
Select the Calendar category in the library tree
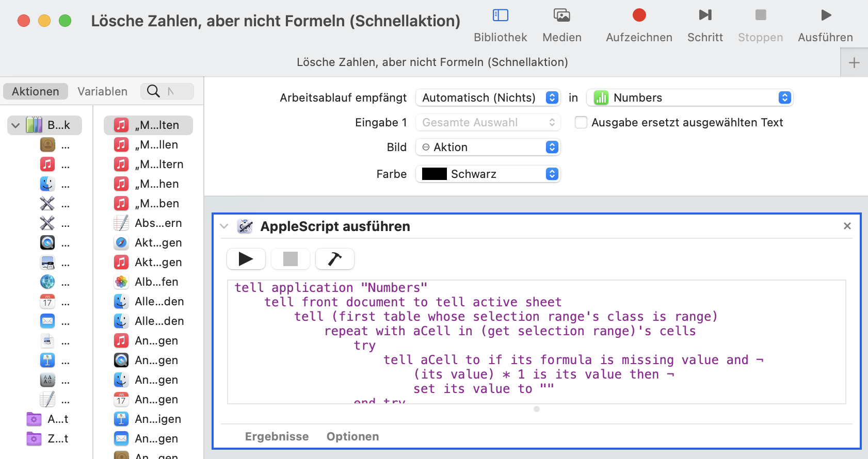click(47, 302)
